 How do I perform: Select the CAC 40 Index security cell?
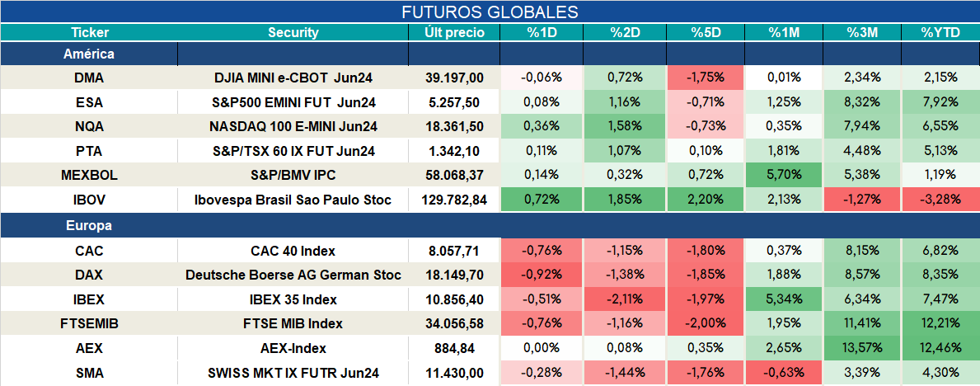(x=293, y=251)
